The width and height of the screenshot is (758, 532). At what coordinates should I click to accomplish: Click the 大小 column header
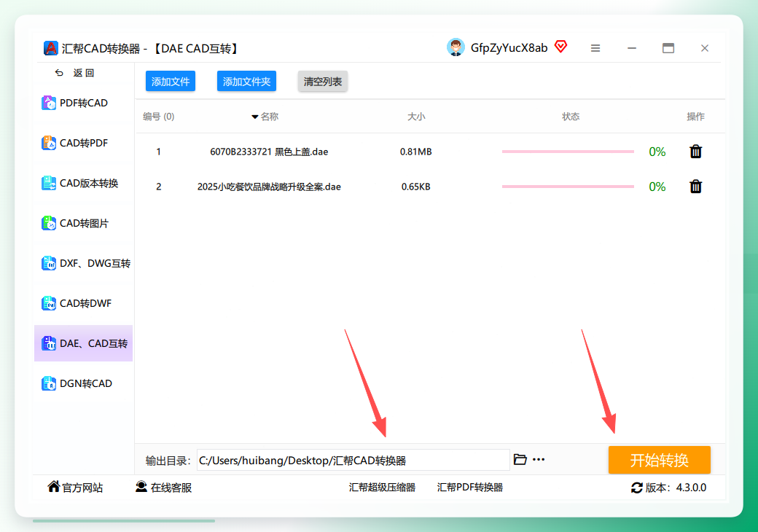[x=415, y=117]
